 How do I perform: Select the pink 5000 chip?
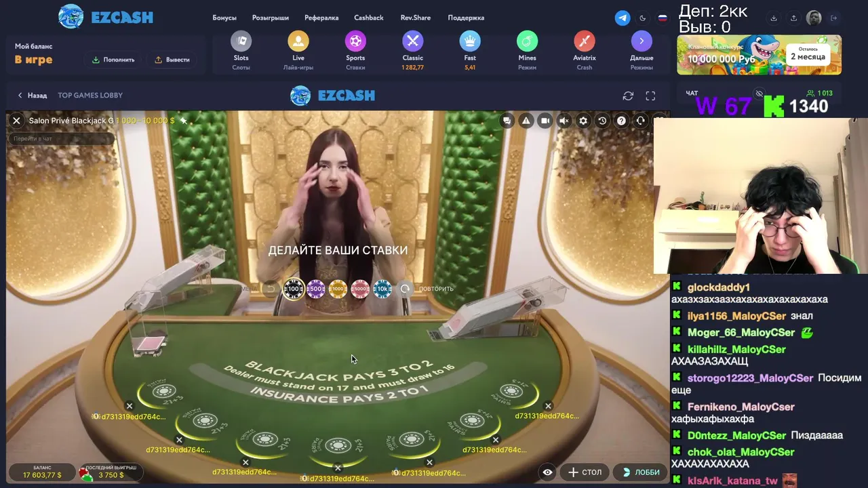360,289
